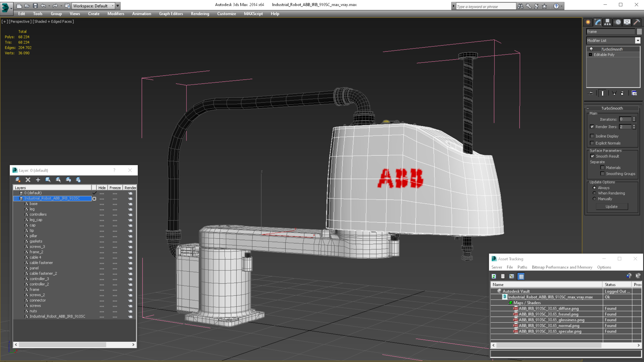The height and width of the screenshot is (362, 644).
Task: Open the Display command panel tab
Action: [x=627, y=22]
